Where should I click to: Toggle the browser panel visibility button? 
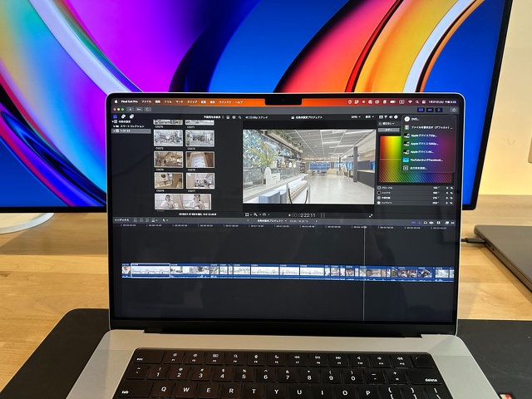coord(421,110)
